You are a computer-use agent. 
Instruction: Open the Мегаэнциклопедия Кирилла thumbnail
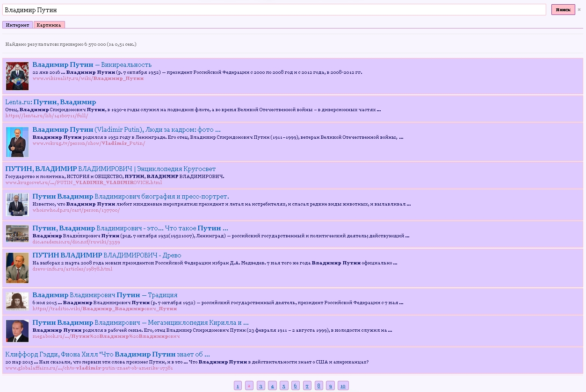17,331
